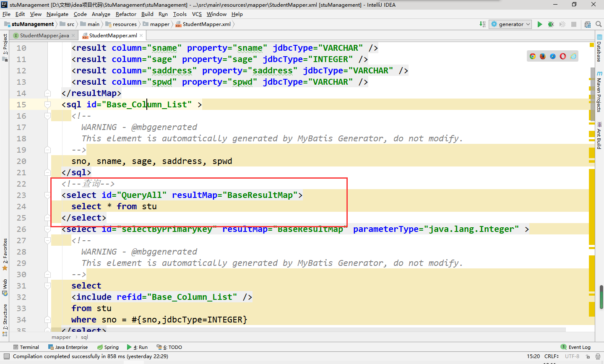The height and width of the screenshot is (364, 604).
Task: Close the StudentMapper.java tab
Action: point(73,36)
